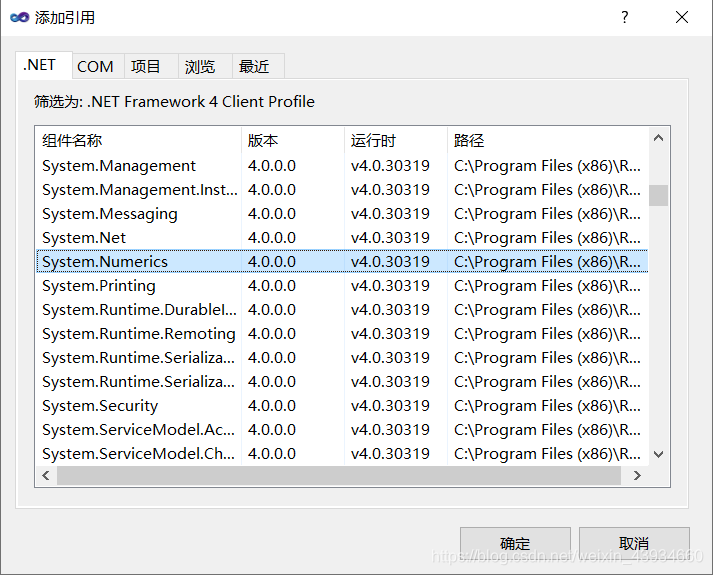Click the Visual Studio infinity logo icon

tap(20, 17)
